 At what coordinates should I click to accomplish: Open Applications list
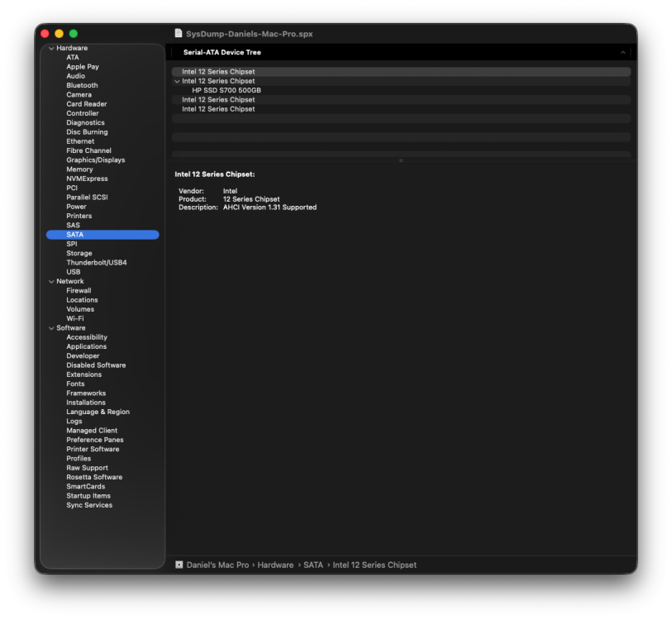point(86,347)
